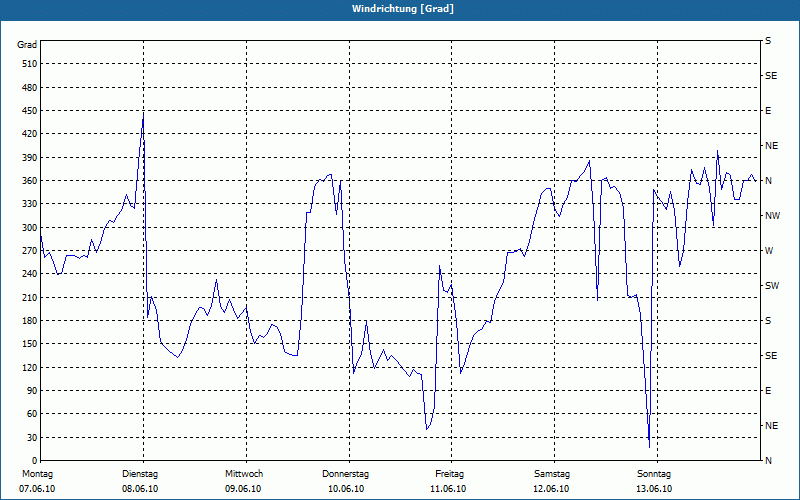Click the 360 axis value
The width and height of the screenshot is (800, 500).
pyautogui.click(x=29, y=181)
